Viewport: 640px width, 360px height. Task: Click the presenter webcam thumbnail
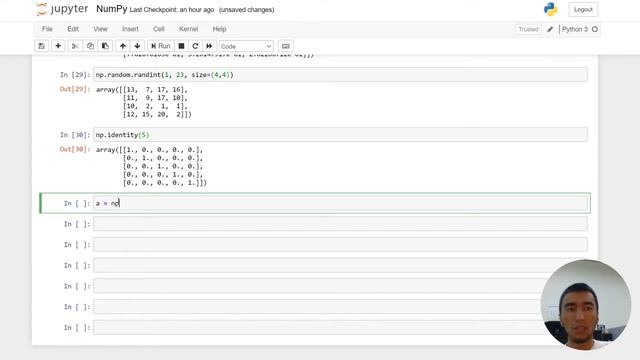pos(586,304)
